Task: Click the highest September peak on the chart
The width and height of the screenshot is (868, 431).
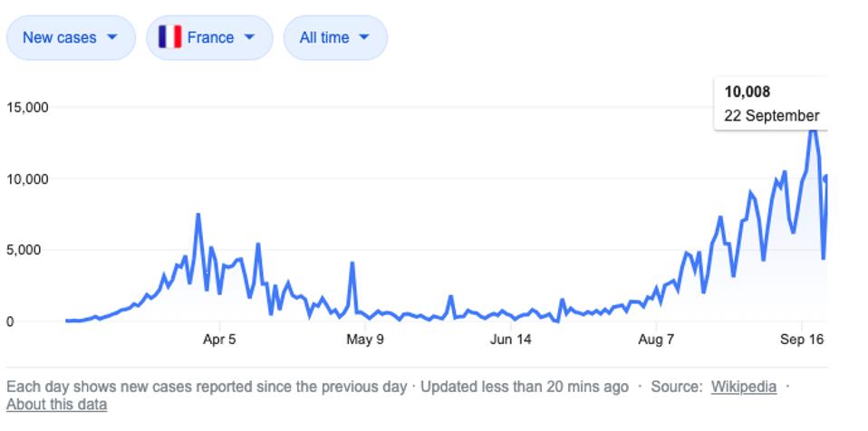Action: [x=813, y=130]
